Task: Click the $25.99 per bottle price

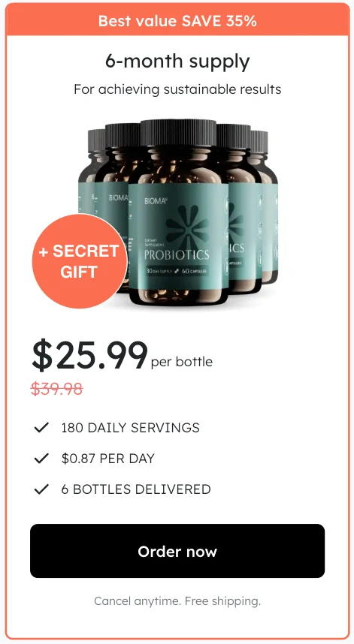Action: [x=122, y=356]
